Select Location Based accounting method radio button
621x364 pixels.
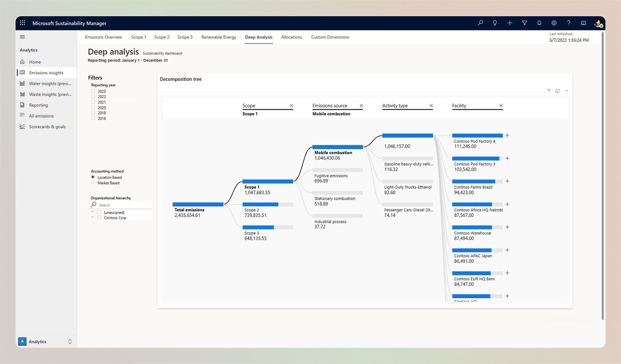tap(93, 177)
